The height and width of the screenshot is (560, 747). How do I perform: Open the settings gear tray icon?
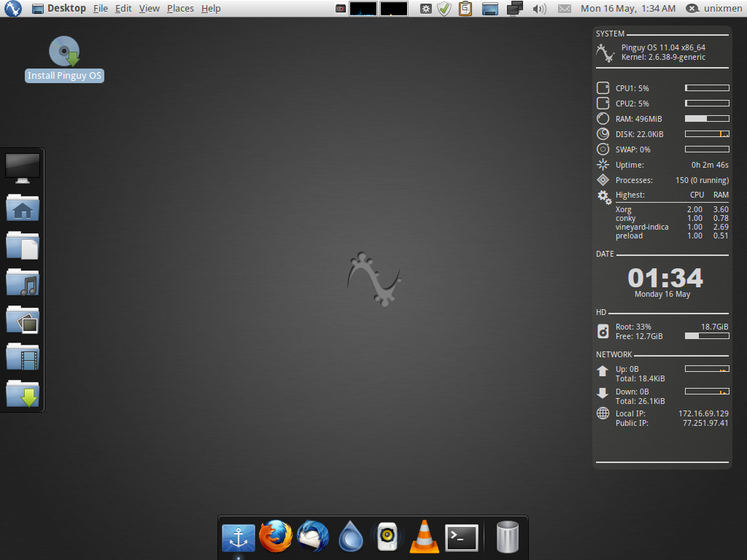(x=426, y=9)
